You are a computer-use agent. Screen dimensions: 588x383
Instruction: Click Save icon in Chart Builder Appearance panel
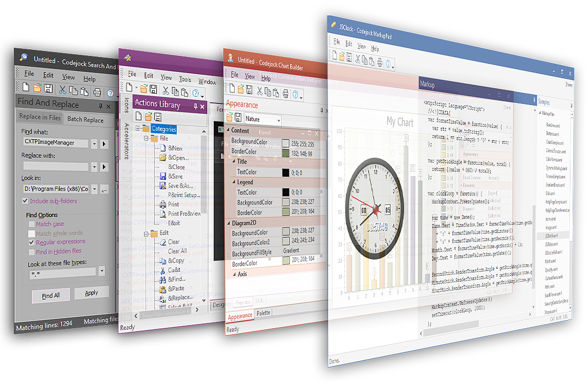point(238,118)
